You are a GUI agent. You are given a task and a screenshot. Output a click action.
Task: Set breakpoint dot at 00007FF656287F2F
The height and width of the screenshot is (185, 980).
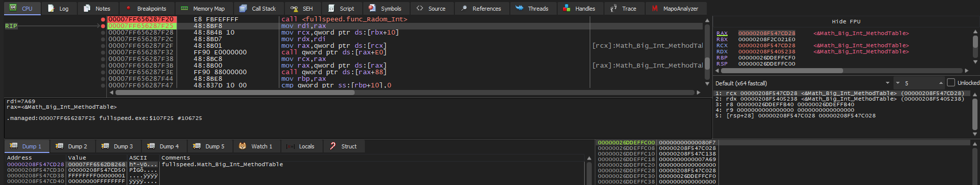pyautogui.click(x=103, y=46)
